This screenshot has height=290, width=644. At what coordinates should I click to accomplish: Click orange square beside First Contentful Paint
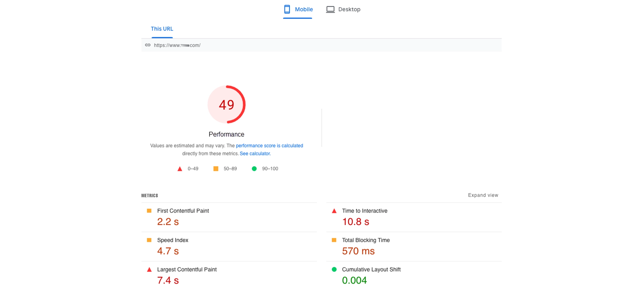point(149,211)
